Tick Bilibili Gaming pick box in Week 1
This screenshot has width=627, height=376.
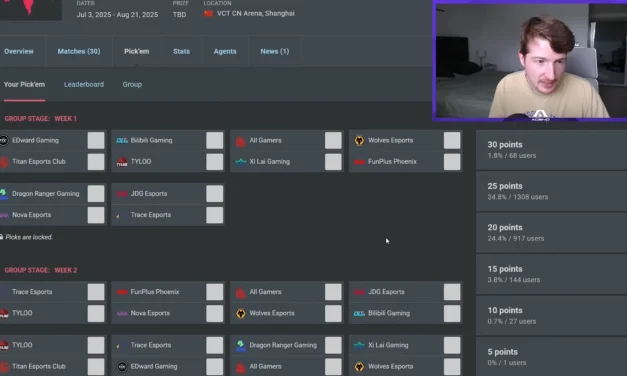pyautogui.click(x=215, y=140)
